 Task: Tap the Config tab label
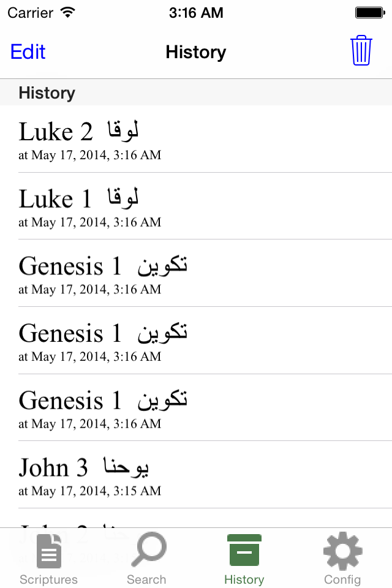click(342, 579)
